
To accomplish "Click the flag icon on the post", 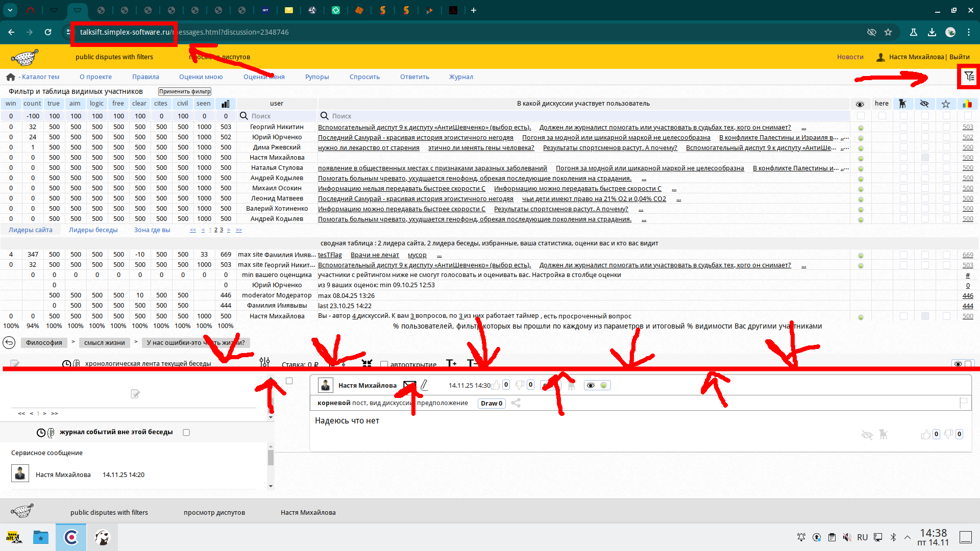I will pyautogui.click(x=963, y=403).
